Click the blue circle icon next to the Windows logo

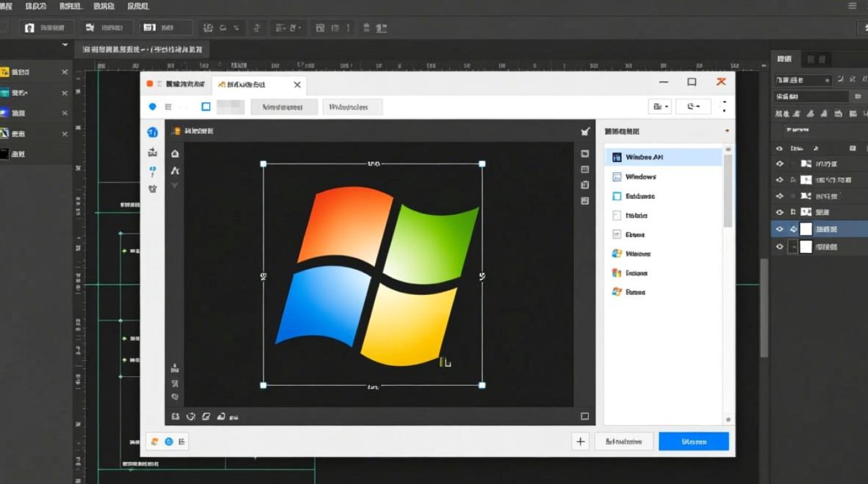pos(169,441)
